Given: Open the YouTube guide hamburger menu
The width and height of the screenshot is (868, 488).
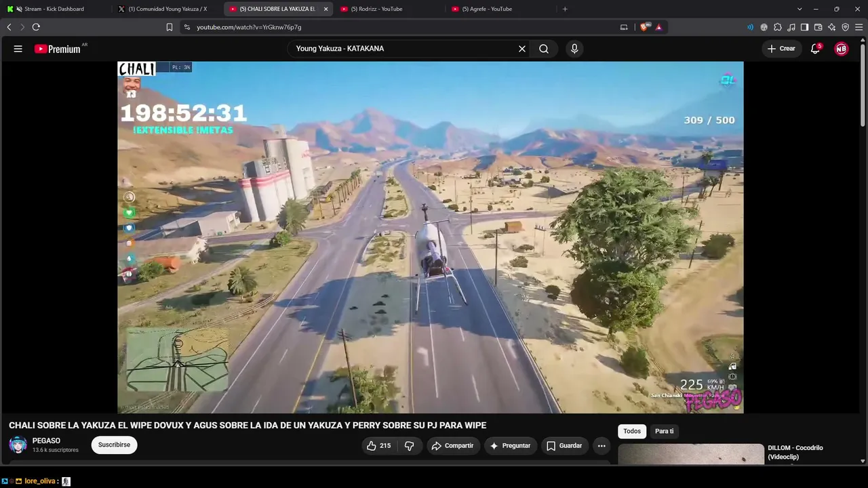Looking at the screenshot, I should click(x=18, y=49).
